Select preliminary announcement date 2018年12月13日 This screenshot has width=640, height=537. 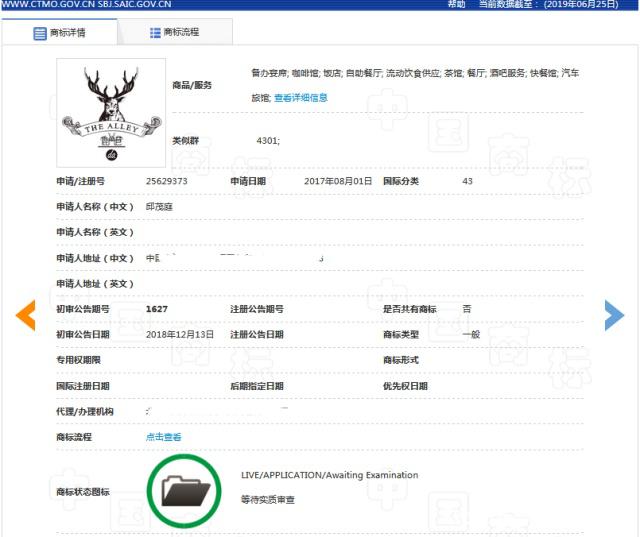tap(180, 334)
